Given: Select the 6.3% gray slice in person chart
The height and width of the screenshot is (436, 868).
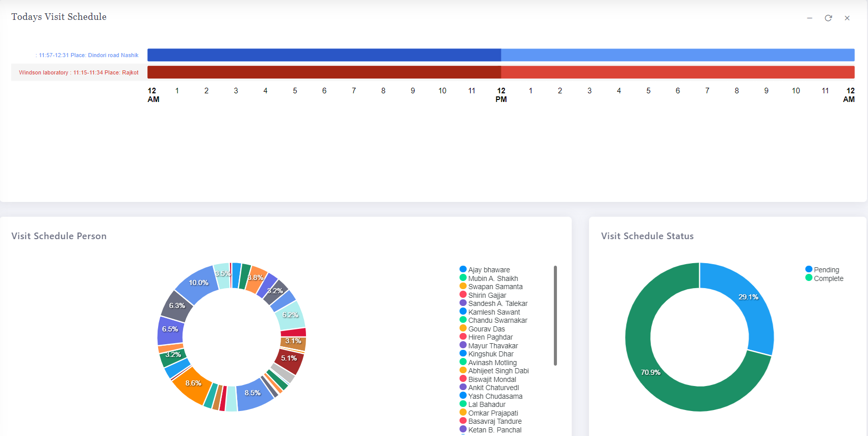Looking at the screenshot, I should [x=177, y=306].
